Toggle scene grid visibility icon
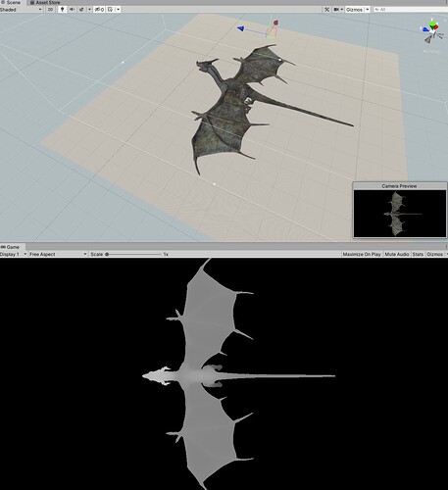 [x=111, y=10]
